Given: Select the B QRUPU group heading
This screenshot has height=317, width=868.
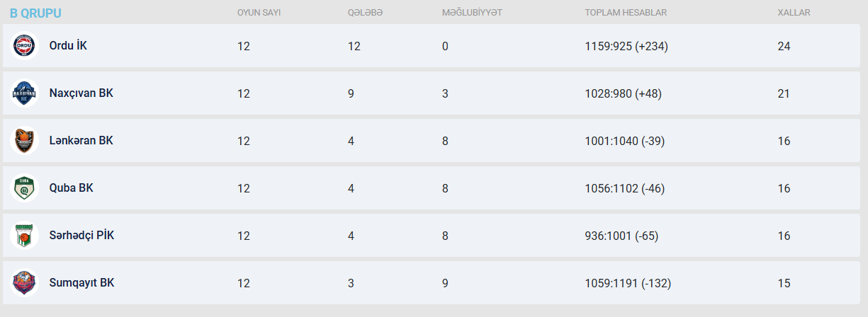Looking at the screenshot, I should (35, 13).
